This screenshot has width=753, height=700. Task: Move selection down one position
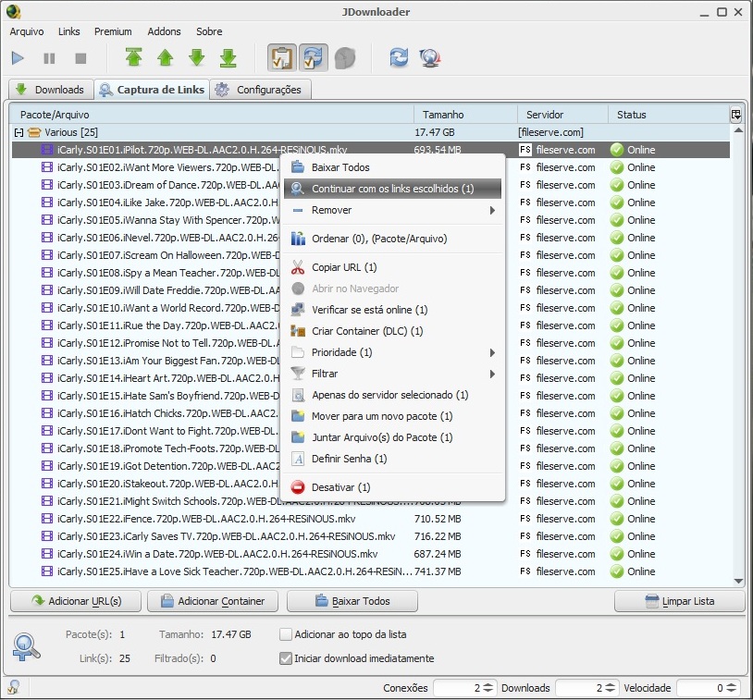(197, 57)
